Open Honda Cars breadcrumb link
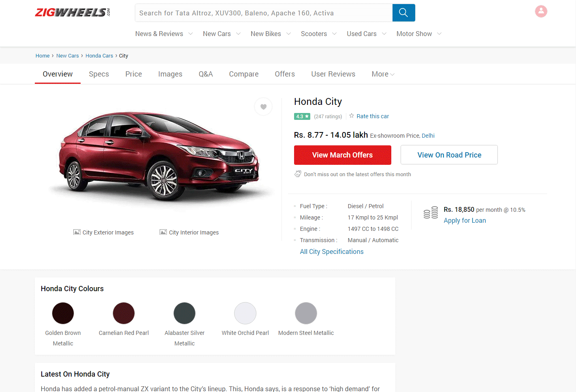The height and width of the screenshot is (392, 576). (99, 56)
